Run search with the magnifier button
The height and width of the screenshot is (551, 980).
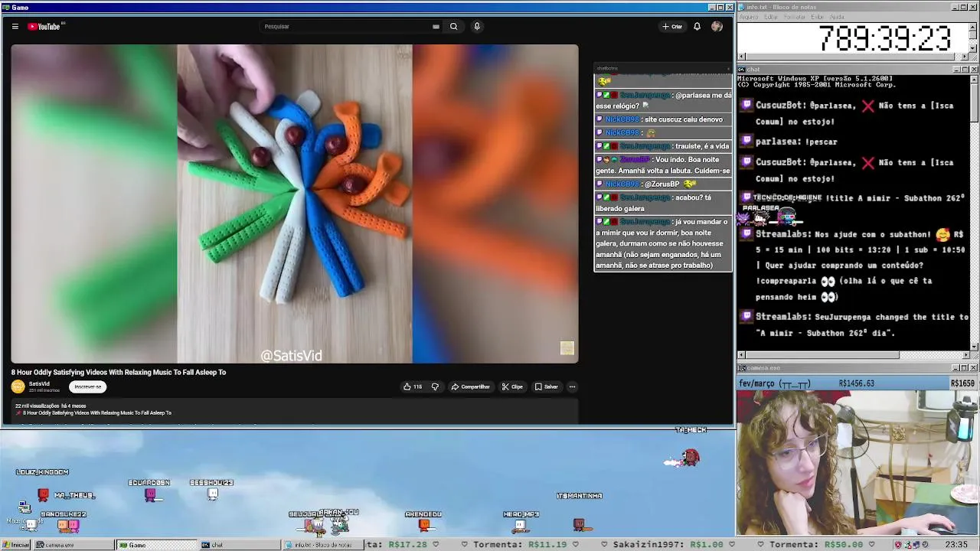(x=453, y=26)
